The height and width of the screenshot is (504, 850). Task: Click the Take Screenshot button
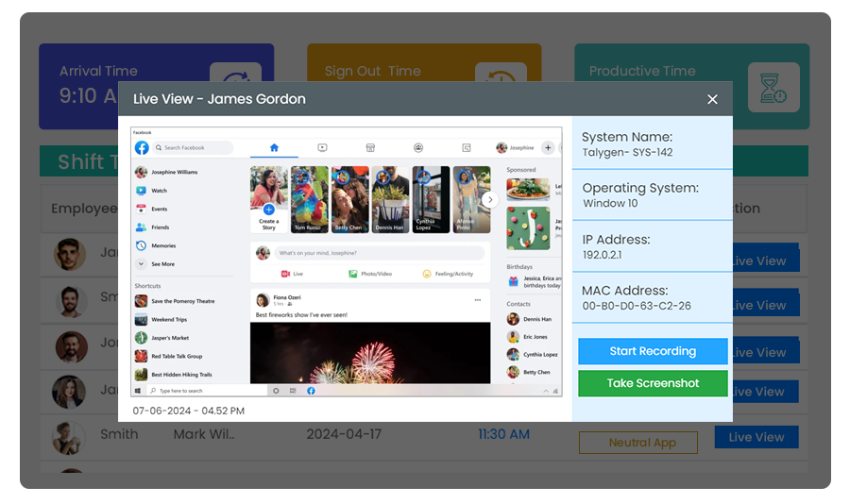(653, 383)
